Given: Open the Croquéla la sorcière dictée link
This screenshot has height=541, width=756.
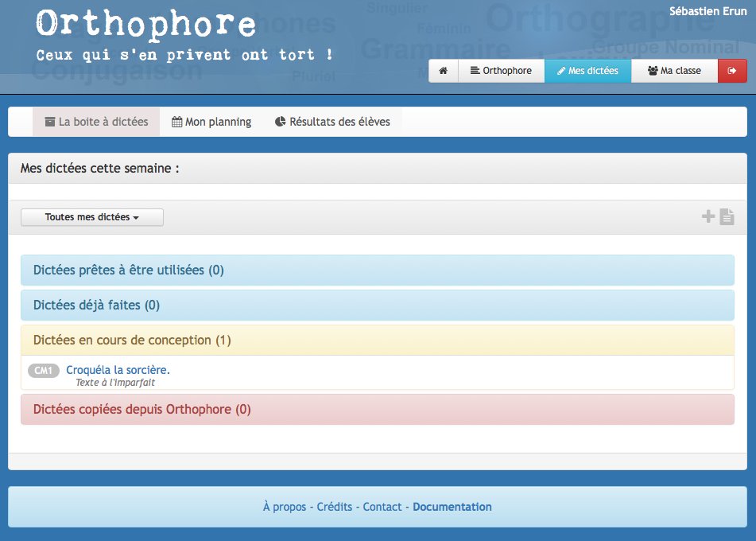Looking at the screenshot, I should click(118, 370).
